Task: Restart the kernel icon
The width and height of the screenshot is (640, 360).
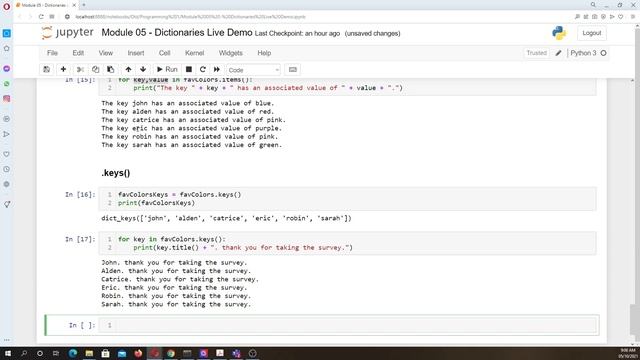Action: (203, 69)
